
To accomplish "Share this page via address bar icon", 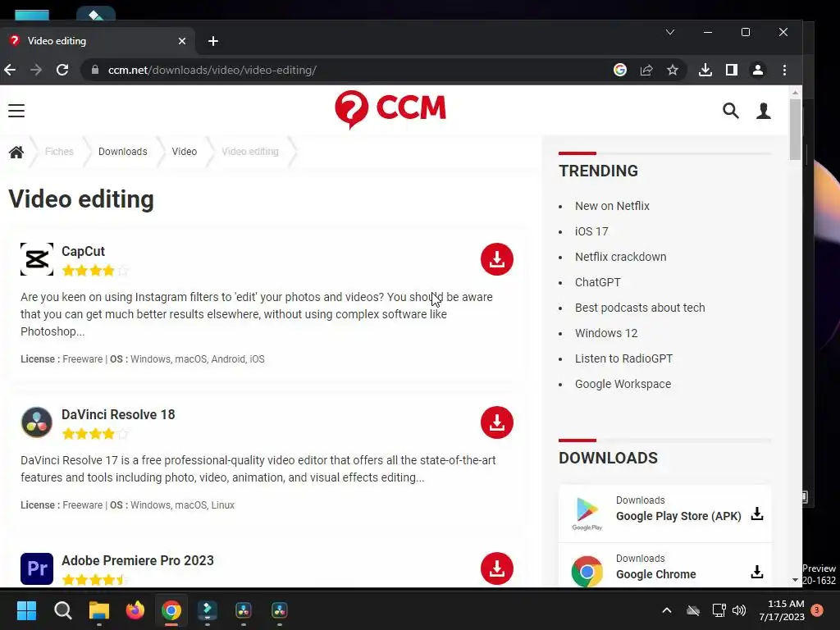I will (x=646, y=70).
